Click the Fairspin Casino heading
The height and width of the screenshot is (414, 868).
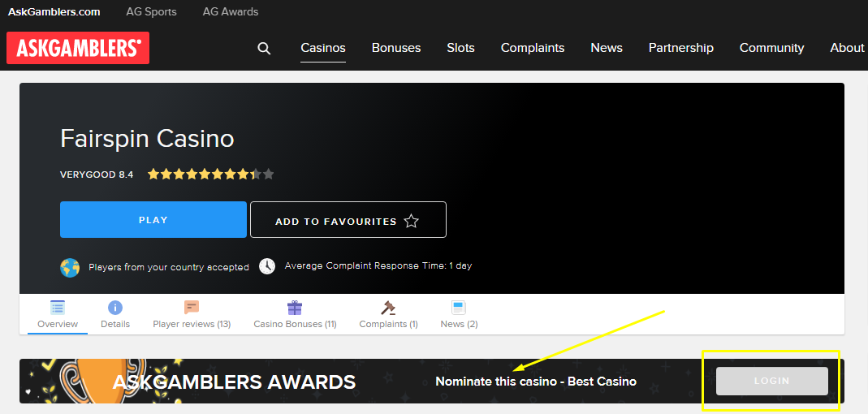point(147,138)
